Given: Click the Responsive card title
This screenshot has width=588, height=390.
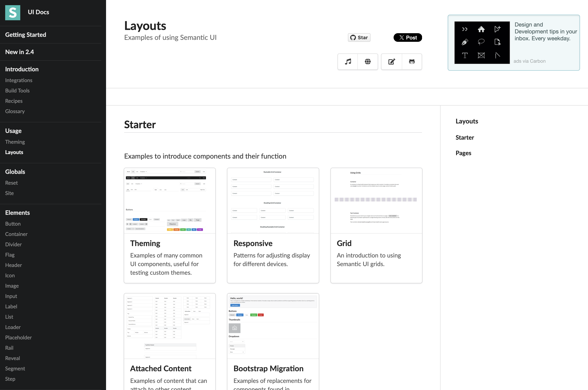Looking at the screenshot, I should [253, 243].
